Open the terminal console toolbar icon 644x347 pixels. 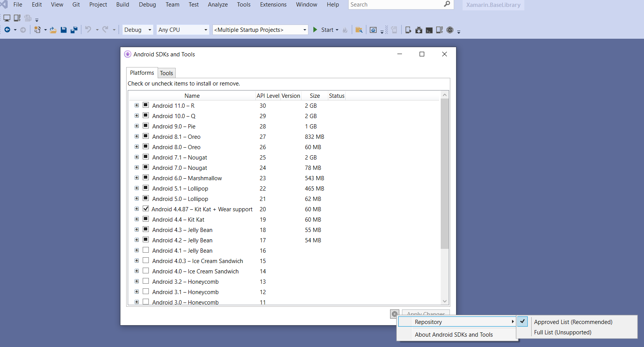tap(429, 30)
